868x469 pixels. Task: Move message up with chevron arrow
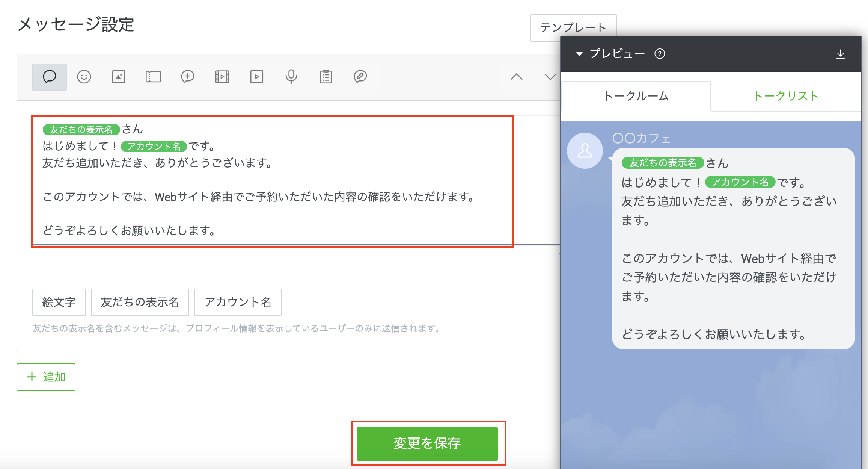[x=517, y=77]
